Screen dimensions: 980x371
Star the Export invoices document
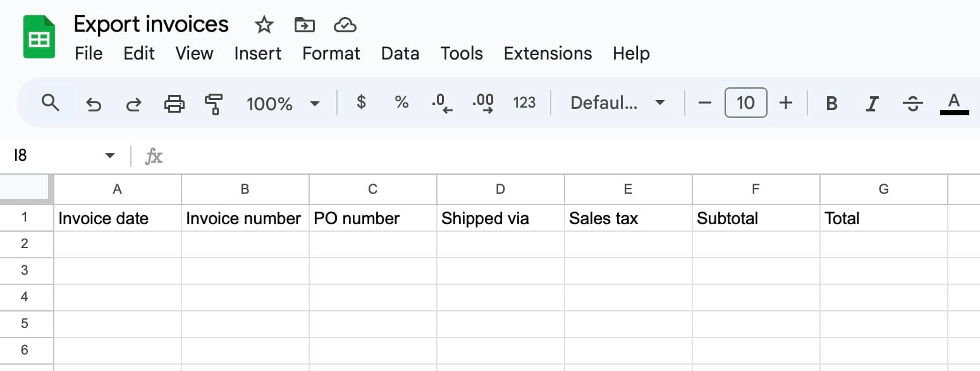pyautogui.click(x=264, y=25)
